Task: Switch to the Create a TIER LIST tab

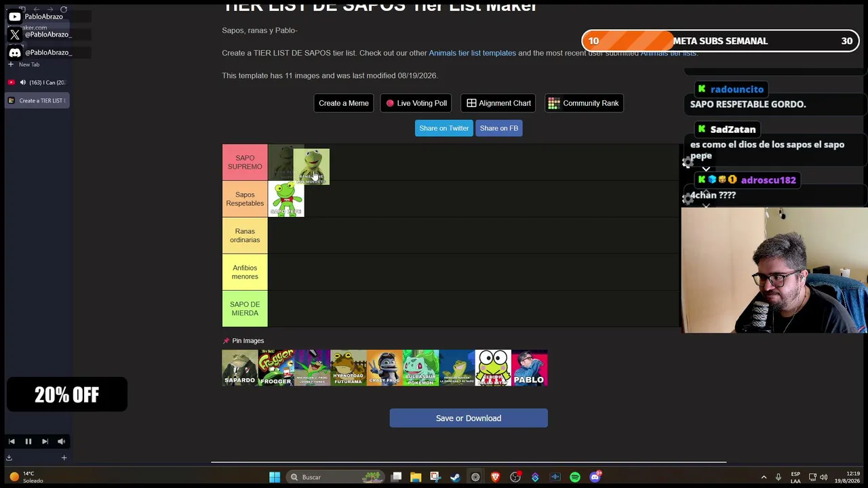Action: point(37,100)
